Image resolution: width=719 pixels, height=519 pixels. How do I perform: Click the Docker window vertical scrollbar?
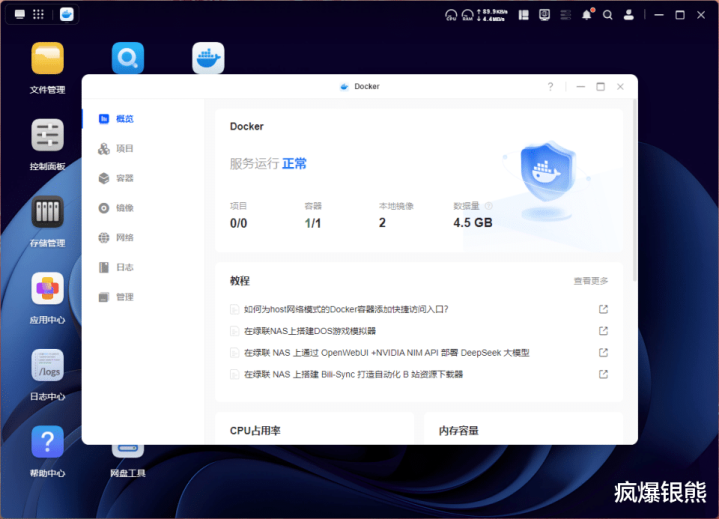click(634, 180)
